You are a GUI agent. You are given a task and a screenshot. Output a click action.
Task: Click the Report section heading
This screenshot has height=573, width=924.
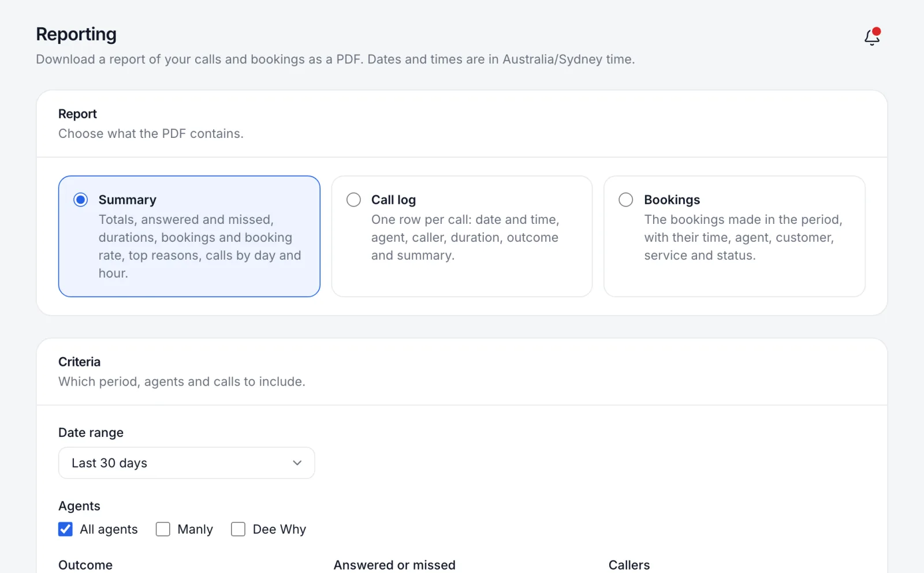[77, 114]
